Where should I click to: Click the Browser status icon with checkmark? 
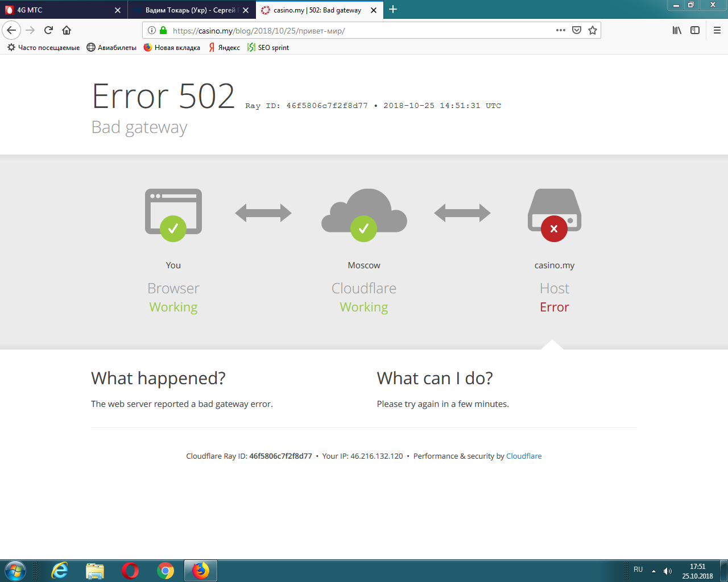tap(173, 215)
